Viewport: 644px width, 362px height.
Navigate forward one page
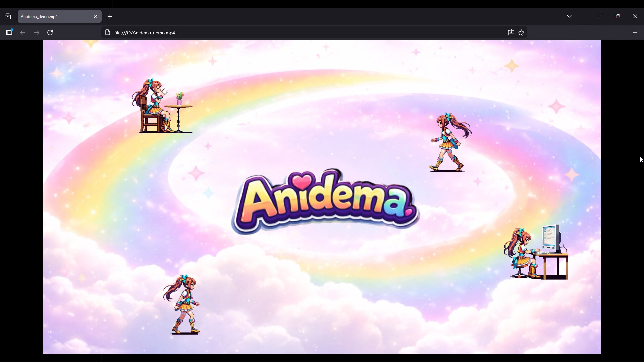tap(36, 32)
